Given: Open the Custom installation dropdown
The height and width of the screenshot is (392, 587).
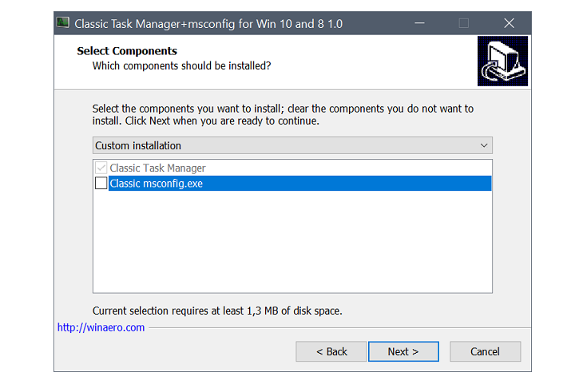Looking at the screenshot, I should [292, 145].
